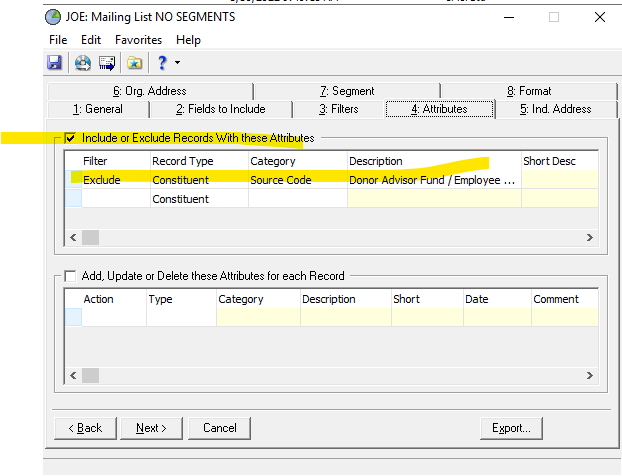Click left scroll arrow in lower attributes grid
622x476 pixels.
click(73, 376)
